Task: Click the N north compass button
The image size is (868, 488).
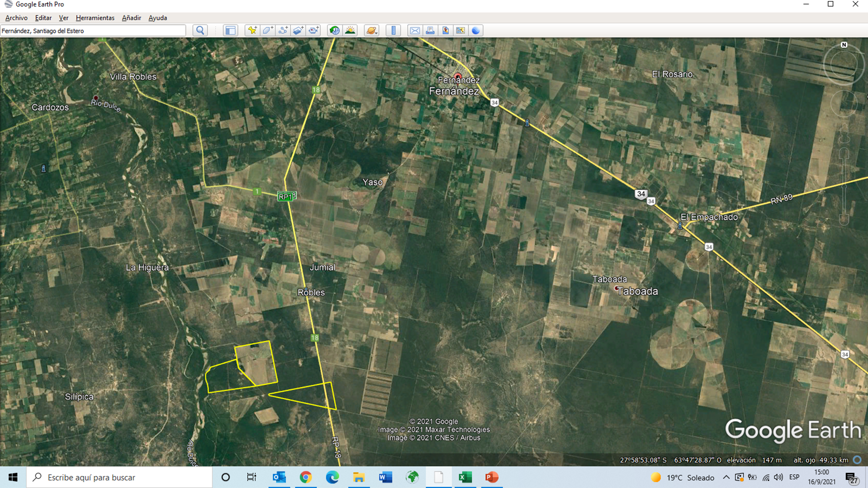Action: click(844, 45)
